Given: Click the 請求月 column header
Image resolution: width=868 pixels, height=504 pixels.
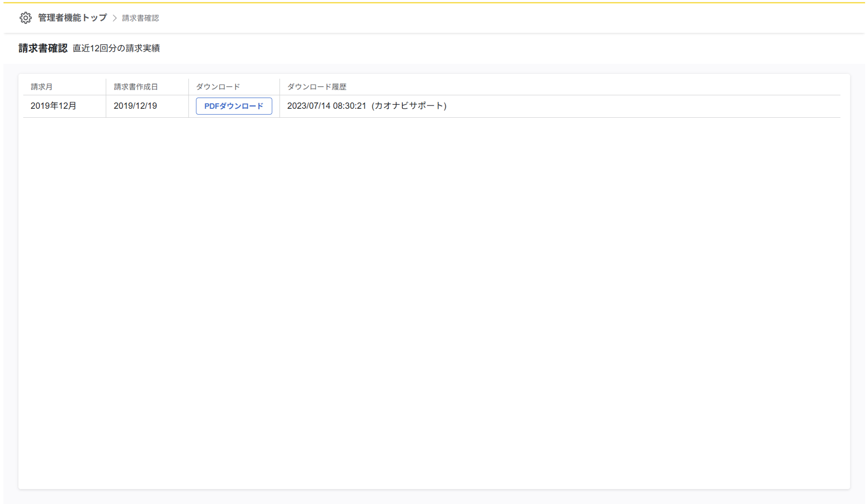Looking at the screenshot, I should click(x=42, y=87).
